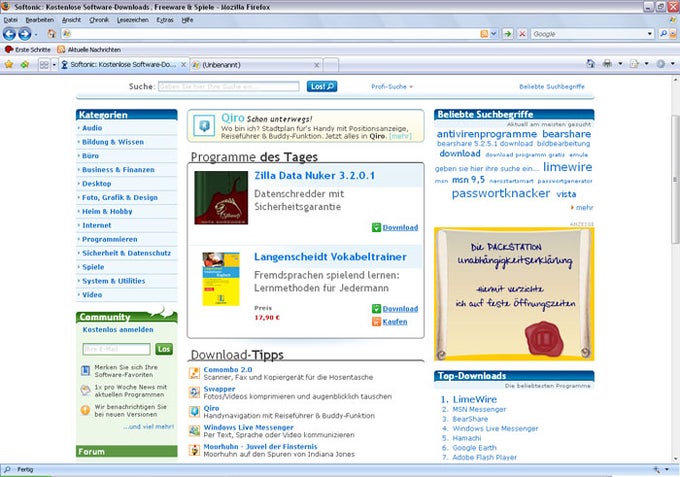This screenshot has height=477, width=680.
Task: Click the Download link for Zilla Data Nuker
Action: click(x=400, y=227)
